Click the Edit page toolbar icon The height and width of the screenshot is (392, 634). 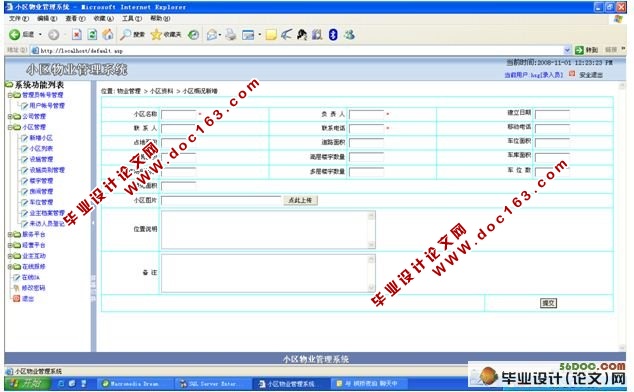coord(248,35)
